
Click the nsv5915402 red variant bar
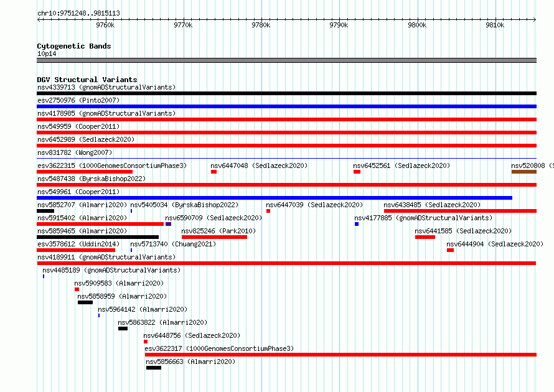(x=100, y=224)
